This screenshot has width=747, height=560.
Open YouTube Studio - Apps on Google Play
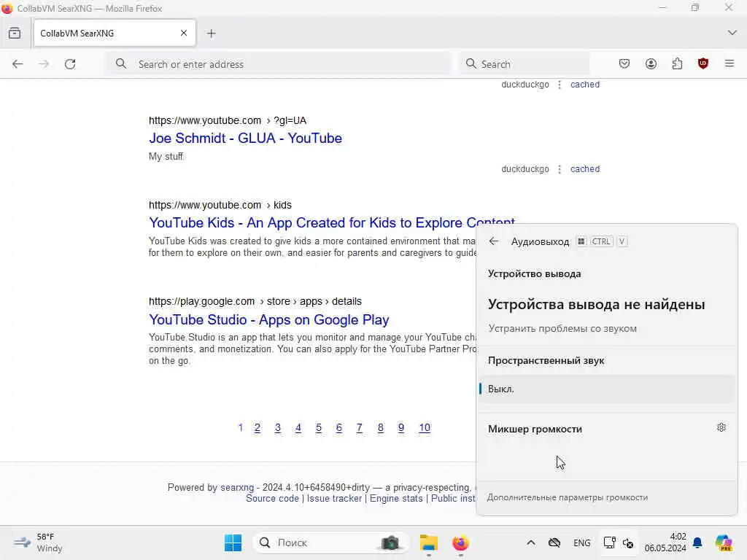tap(268, 319)
